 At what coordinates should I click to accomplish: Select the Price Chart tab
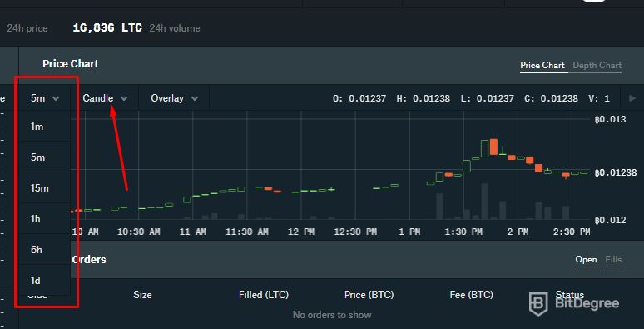pos(542,66)
